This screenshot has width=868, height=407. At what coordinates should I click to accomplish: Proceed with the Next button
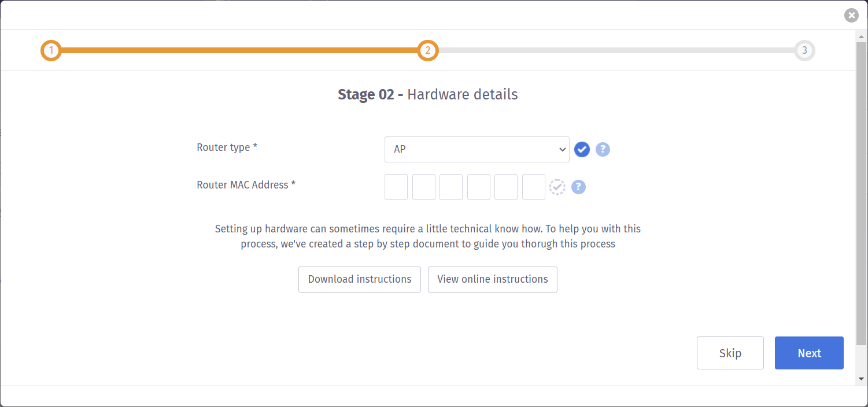[809, 353]
